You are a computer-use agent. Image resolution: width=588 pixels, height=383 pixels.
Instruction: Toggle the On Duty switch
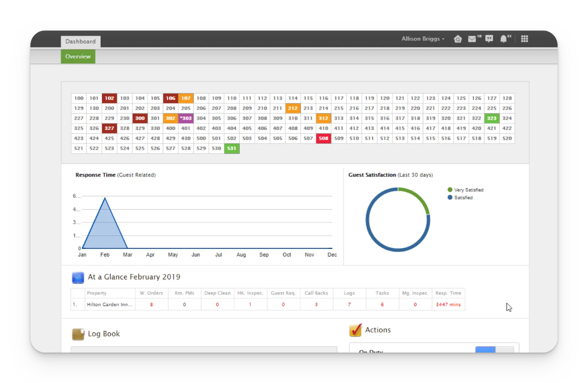tap(494, 350)
